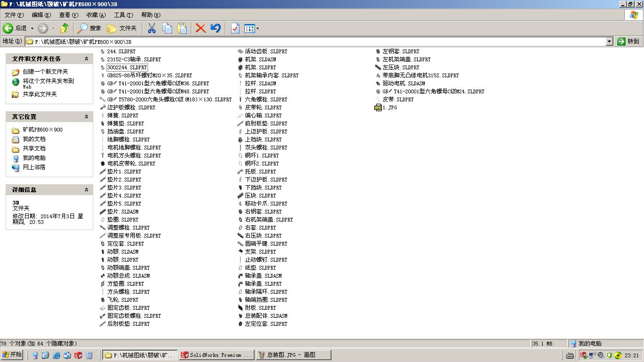
Task: Select file 圆端平键.SLDPRT
Action: (266, 244)
